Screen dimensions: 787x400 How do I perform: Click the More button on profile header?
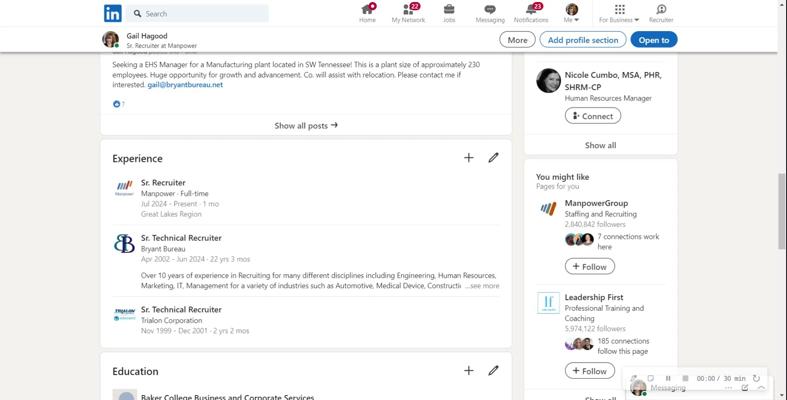coord(517,40)
